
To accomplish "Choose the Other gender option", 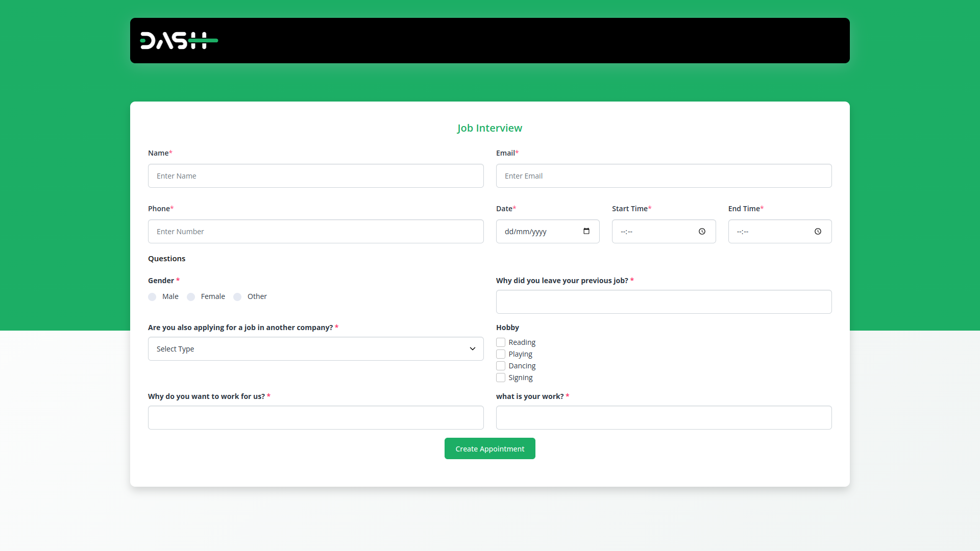I will [x=237, y=297].
